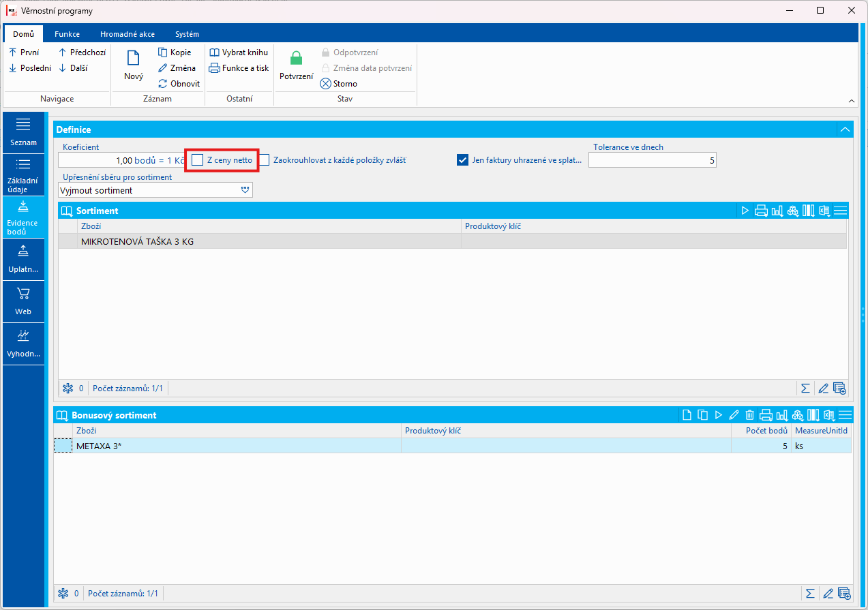
Task: Open hamburger menu in Bonusový sortiment header
Action: point(845,414)
